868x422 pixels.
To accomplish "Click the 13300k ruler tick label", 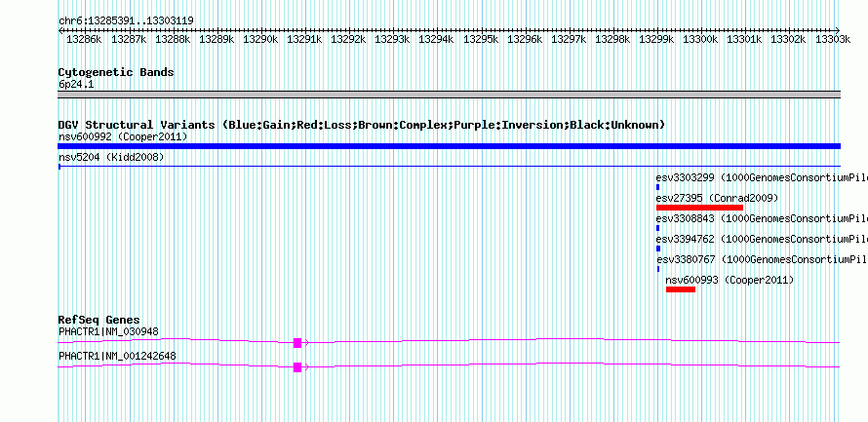I will (x=701, y=40).
